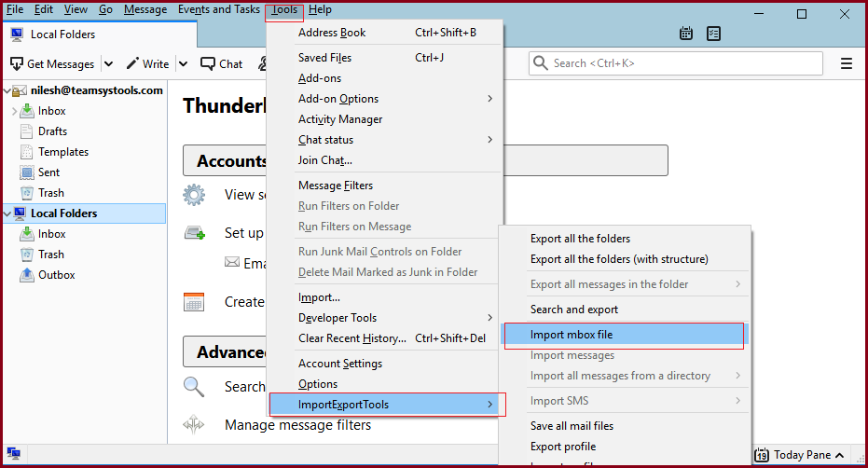This screenshot has height=468, width=868.
Task: Click the nilesh@teamsystools.com account envelope icon
Action: pyautogui.click(x=20, y=90)
